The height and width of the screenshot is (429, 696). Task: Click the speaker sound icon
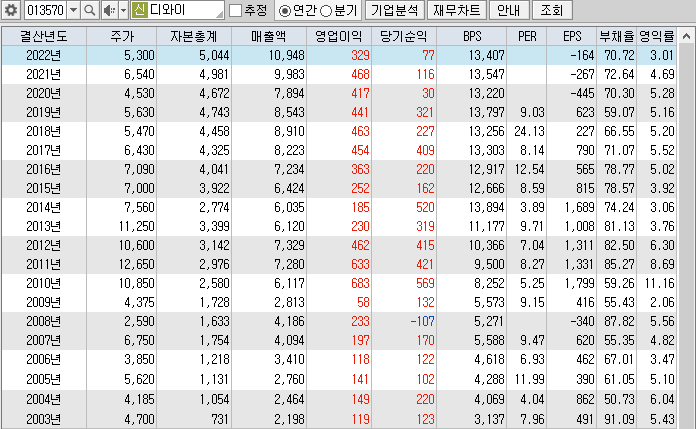tap(109, 10)
